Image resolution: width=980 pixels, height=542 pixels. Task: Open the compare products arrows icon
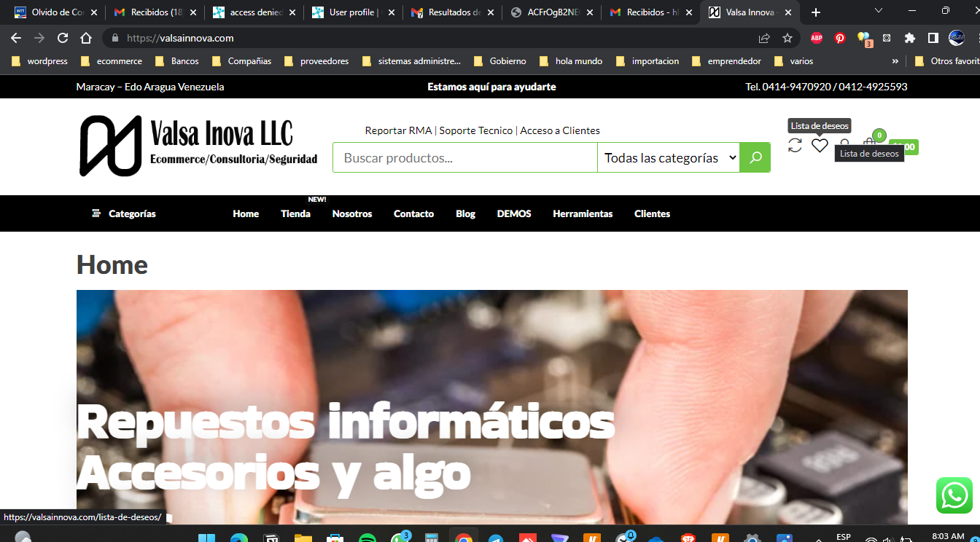click(x=795, y=146)
